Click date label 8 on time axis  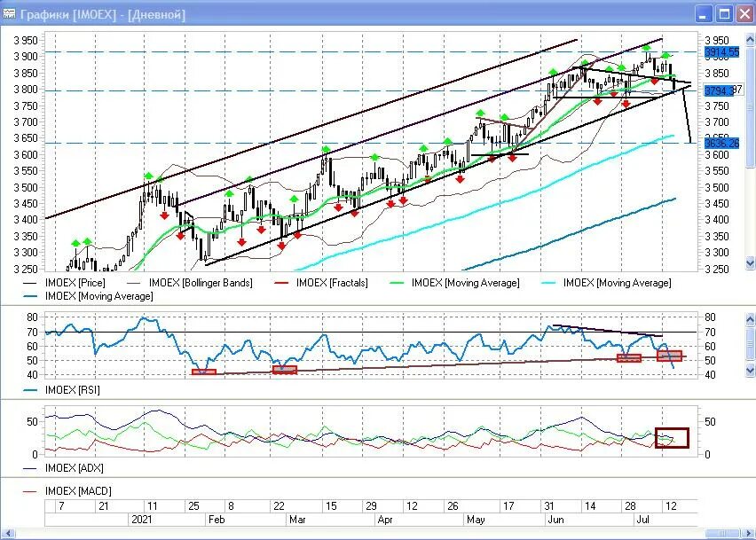tap(231, 506)
